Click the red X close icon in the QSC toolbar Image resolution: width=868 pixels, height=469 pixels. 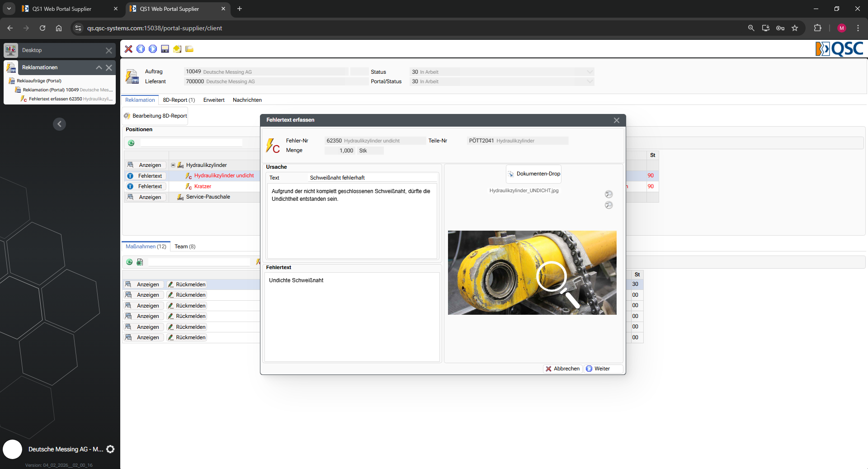pos(128,49)
